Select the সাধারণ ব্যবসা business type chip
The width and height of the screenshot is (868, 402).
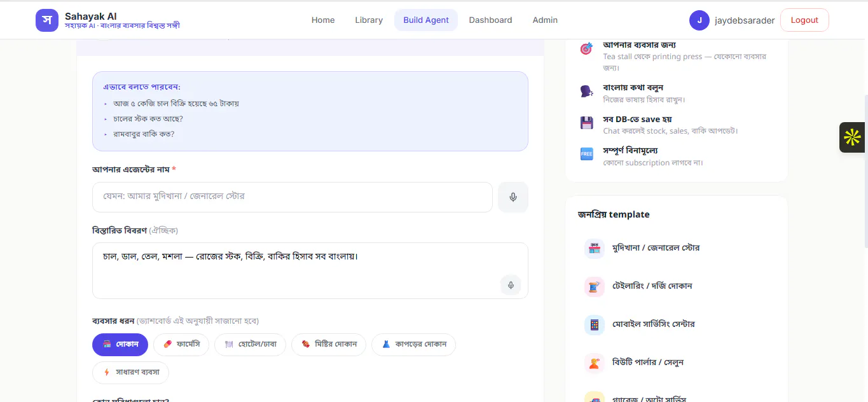(130, 373)
